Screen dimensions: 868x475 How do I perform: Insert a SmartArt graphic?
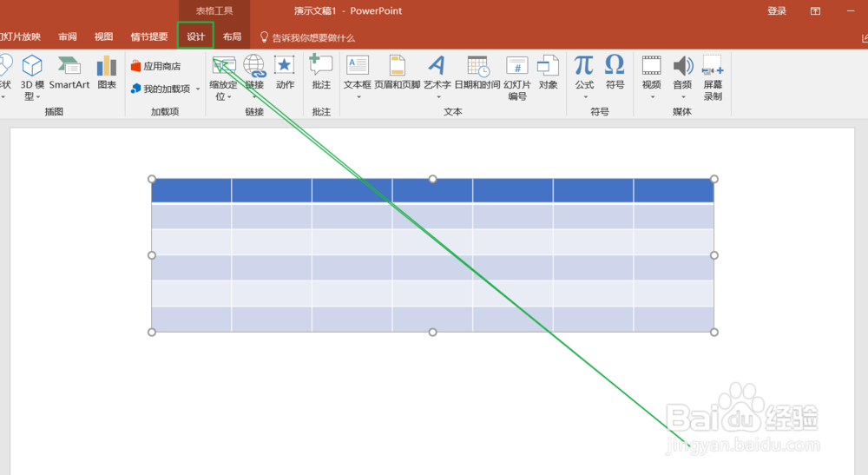69,72
